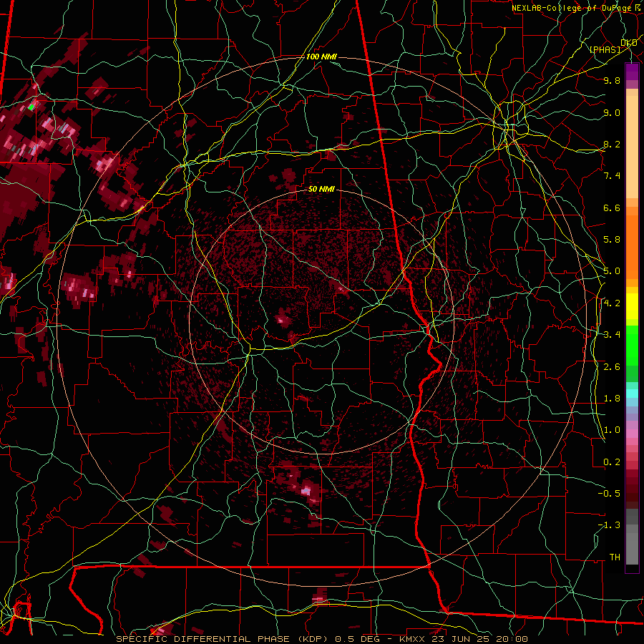Click the 1.8 scale label

[x=612, y=399]
